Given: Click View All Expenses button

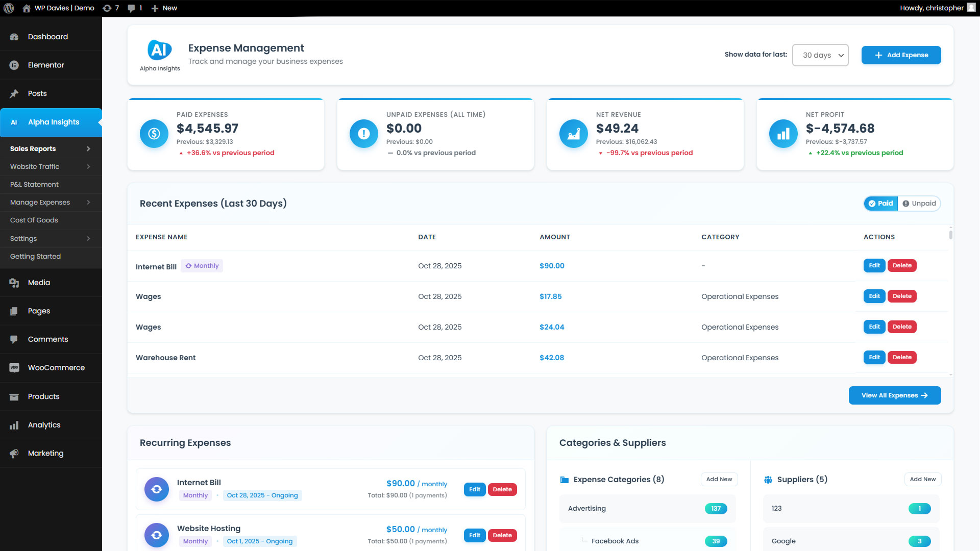Looking at the screenshot, I should 894,395.
